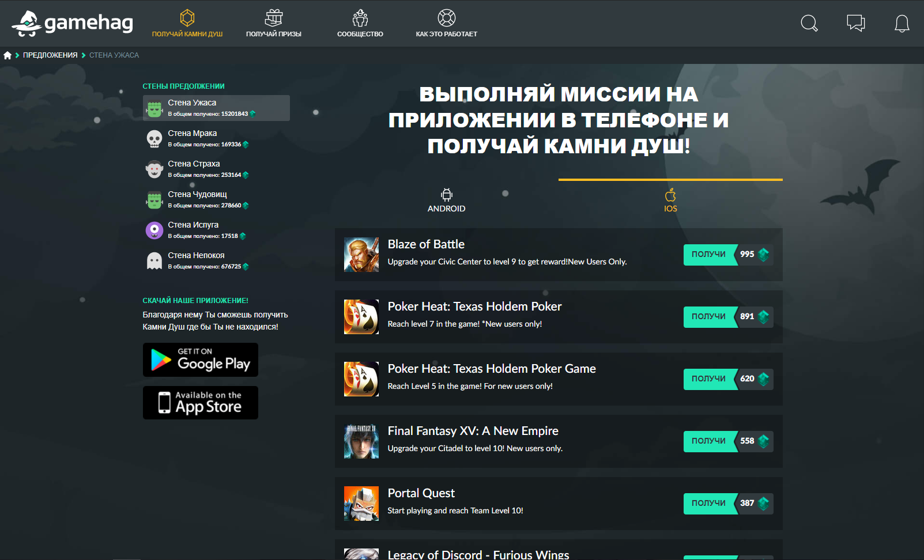The width and height of the screenshot is (924, 560).
Task: Click the gamehag wizard hat logo
Action: pyautogui.click(x=72, y=23)
